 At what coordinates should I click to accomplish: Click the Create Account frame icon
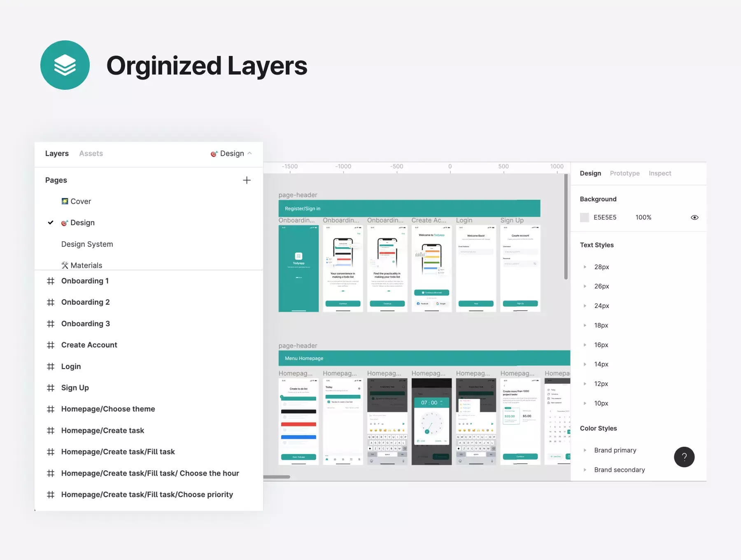tap(51, 345)
